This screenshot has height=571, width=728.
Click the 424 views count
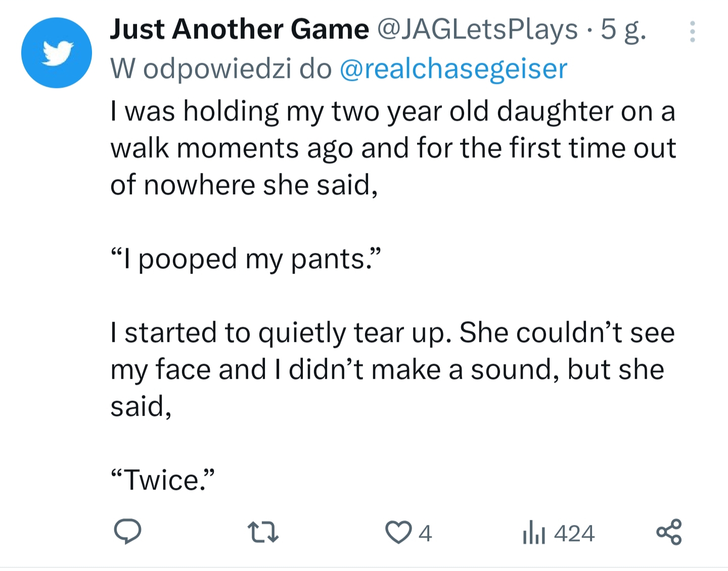click(x=574, y=533)
